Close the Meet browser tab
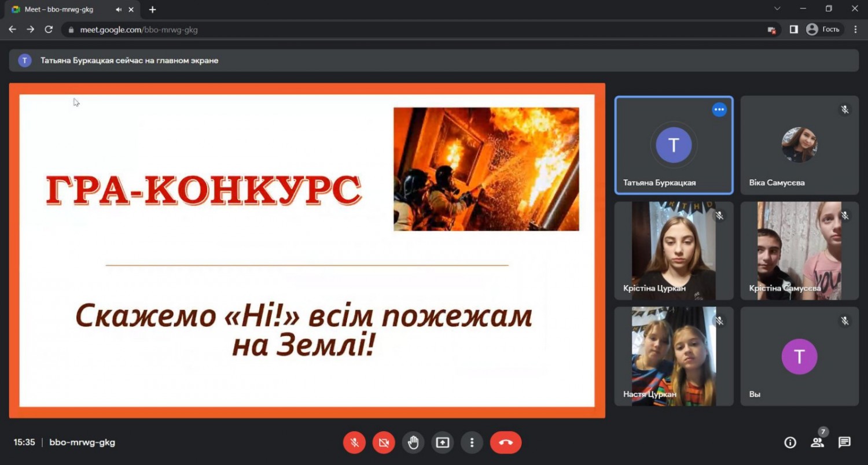 tap(133, 9)
